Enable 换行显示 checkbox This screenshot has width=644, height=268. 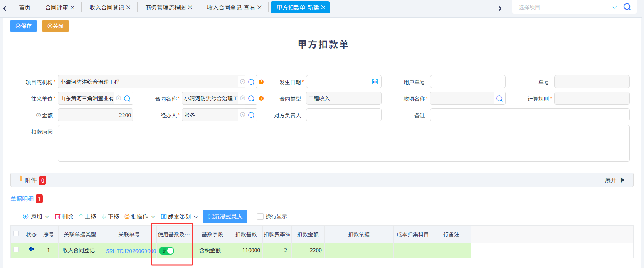pyautogui.click(x=260, y=216)
